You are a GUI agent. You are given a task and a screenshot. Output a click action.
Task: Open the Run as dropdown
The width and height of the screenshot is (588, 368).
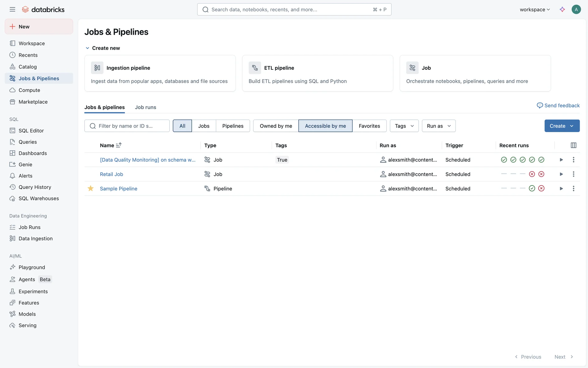coord(438,126)
